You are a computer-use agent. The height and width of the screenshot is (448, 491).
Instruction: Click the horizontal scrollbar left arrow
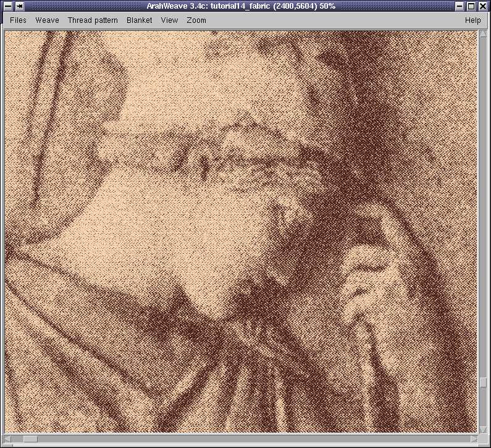point(8,439)
